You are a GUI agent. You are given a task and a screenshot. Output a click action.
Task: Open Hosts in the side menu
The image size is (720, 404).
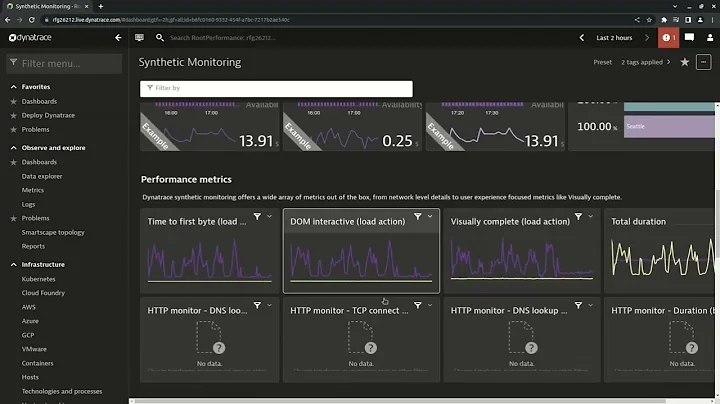pos(30,377)
